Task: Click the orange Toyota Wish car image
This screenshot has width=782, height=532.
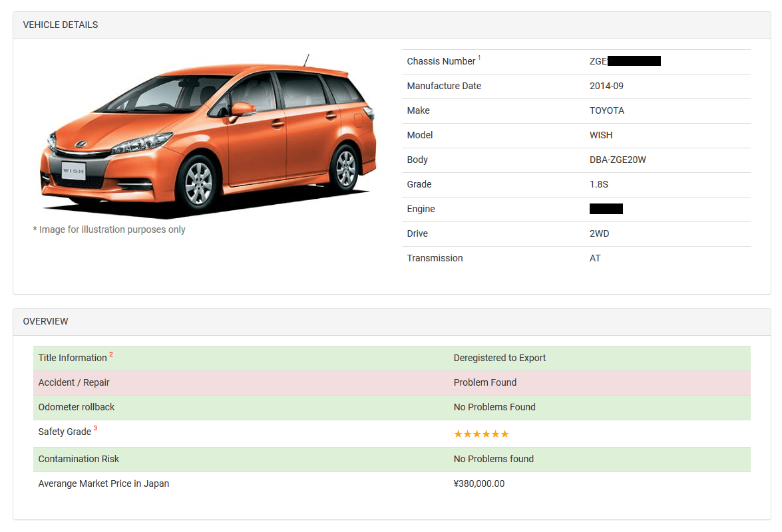Action: click(x=208, y=137)
